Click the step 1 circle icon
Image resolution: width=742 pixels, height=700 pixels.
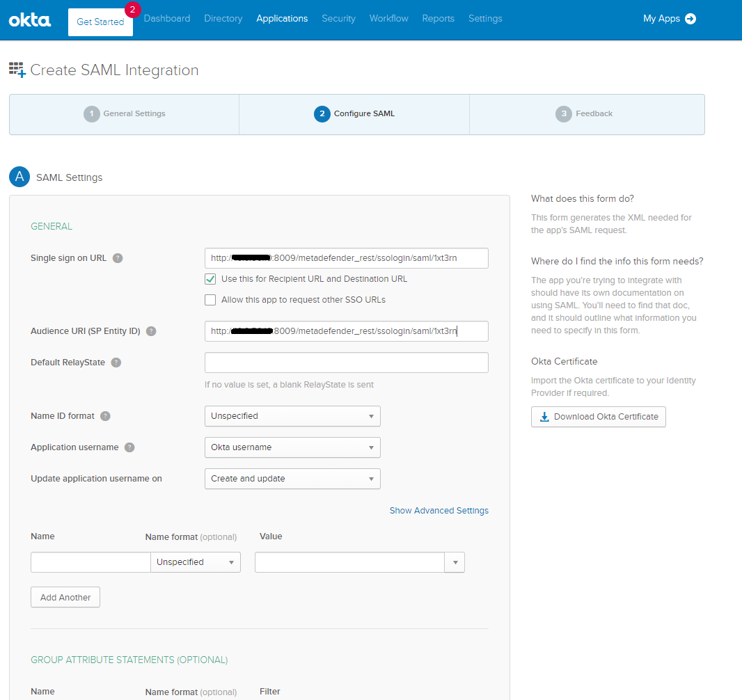(x=92, y=113)
